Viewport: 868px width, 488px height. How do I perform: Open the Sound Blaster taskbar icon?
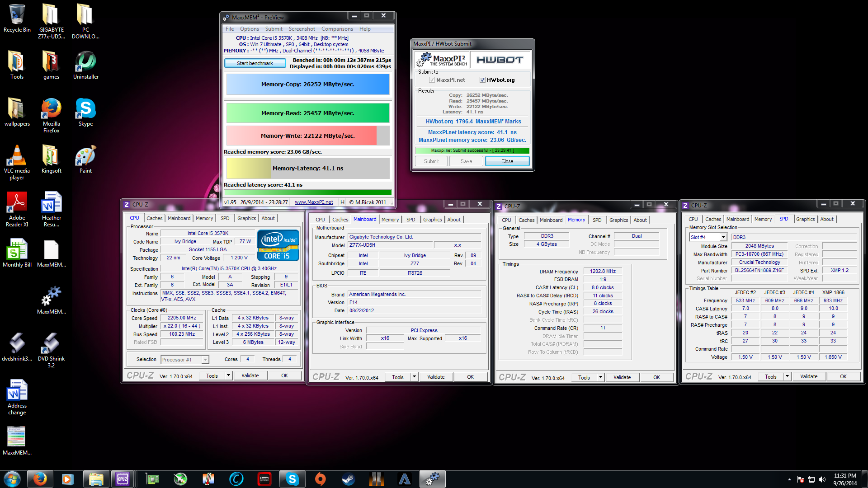tap(264, 479)
